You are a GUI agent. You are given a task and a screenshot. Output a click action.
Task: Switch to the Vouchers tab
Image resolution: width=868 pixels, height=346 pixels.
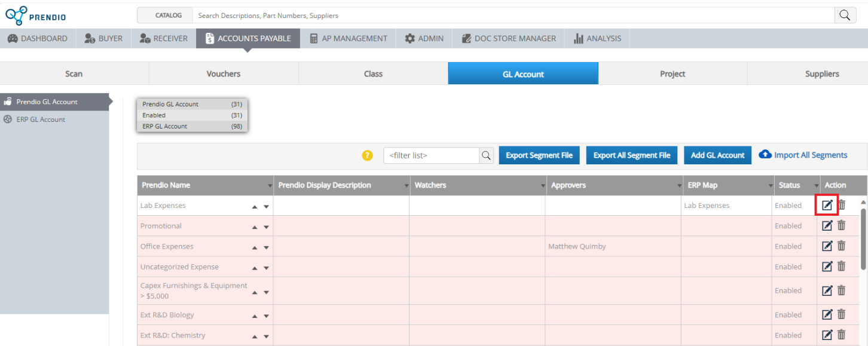(x=223, y=73)
